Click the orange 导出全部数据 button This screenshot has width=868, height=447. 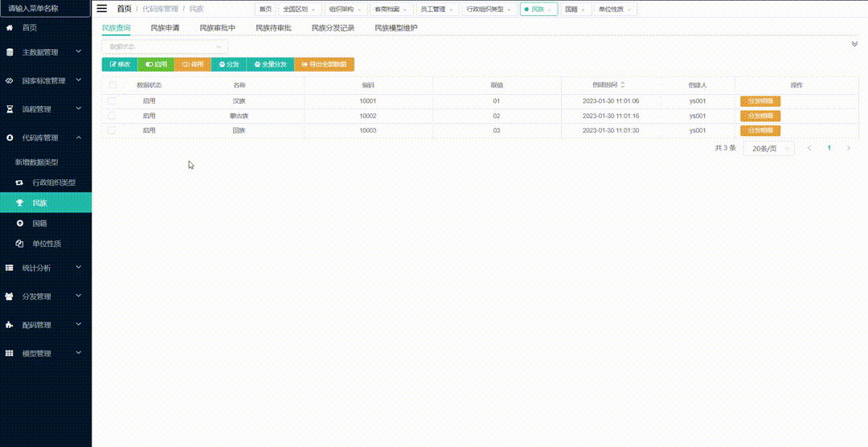tap(324, 64)
